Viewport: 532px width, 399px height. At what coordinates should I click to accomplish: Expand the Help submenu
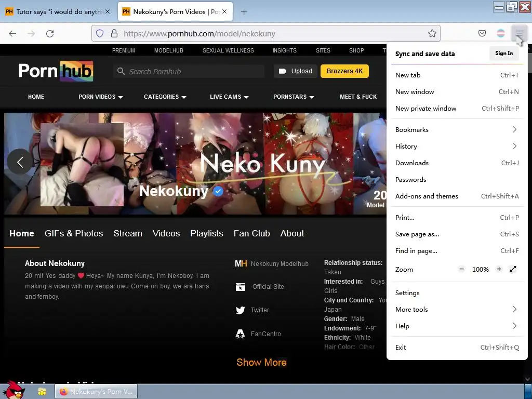(457, 326)
